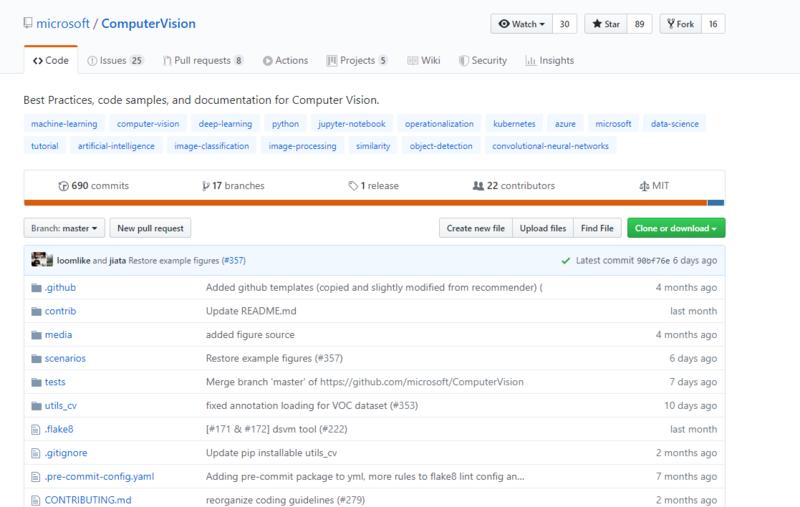Open the Insights tab
The image size is (800, 507).
coord(549,60)
